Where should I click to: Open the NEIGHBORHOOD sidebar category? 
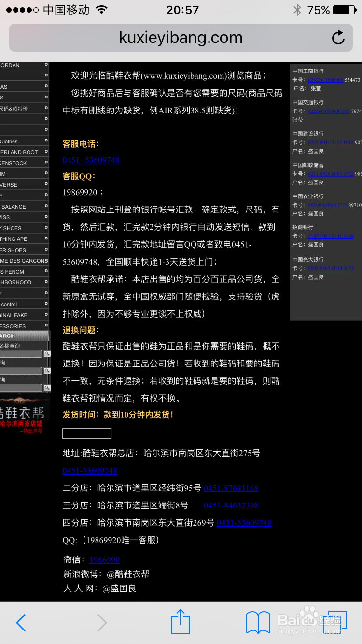(x=24, y=282)
